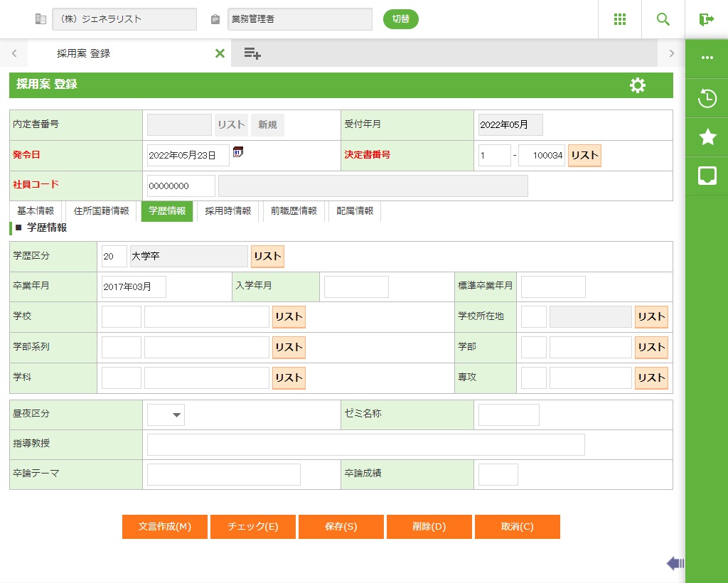Open the apps grid menu icon

[620, 19]
